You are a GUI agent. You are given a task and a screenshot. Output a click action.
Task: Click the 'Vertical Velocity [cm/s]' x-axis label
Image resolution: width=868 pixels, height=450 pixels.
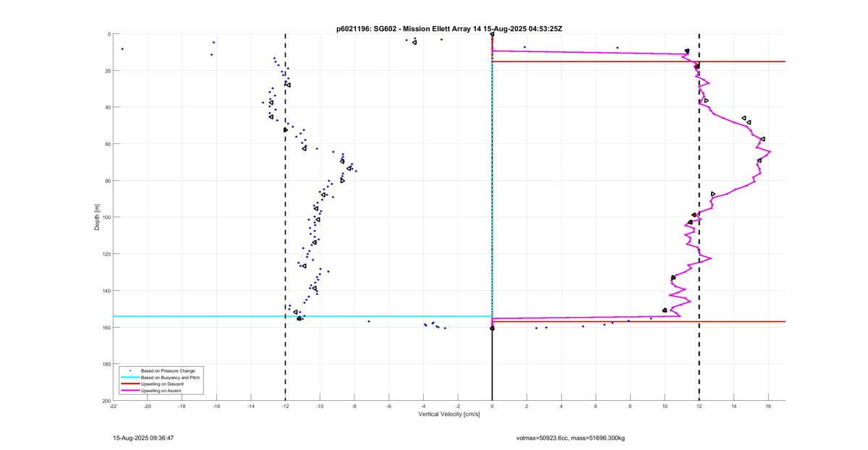pos(448,415)
